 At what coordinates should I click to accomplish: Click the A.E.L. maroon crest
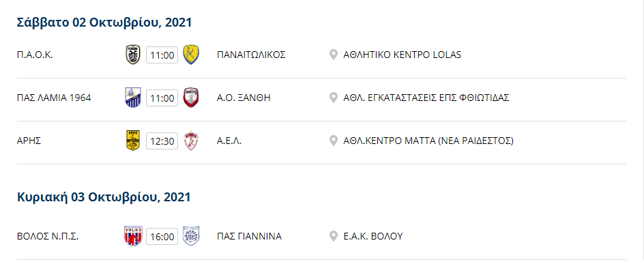coord(191,141)
